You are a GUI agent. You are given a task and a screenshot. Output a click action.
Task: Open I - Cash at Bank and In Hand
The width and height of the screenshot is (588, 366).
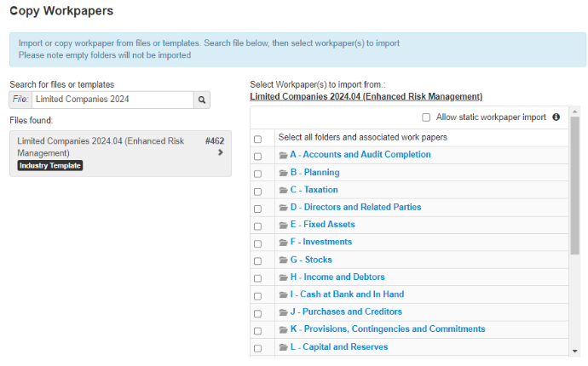click(x=346, y=295)
